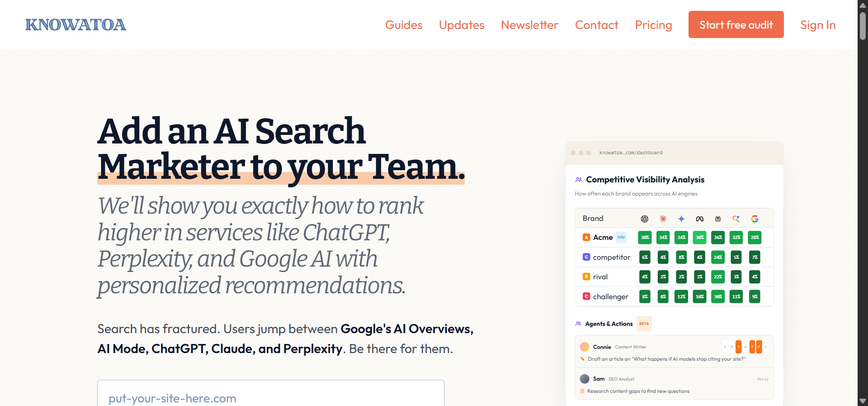
Task: Click challenger's 30% cell
Action: pos(718,296)
